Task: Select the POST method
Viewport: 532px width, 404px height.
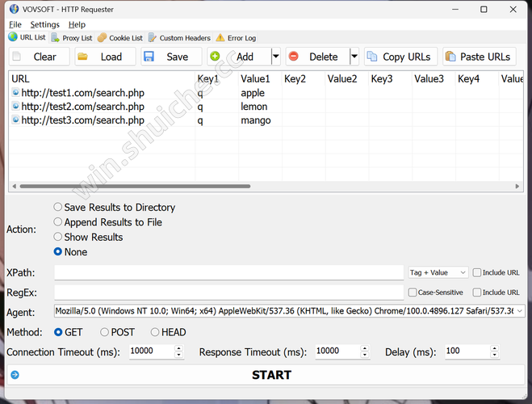Action: pos(117,332)
